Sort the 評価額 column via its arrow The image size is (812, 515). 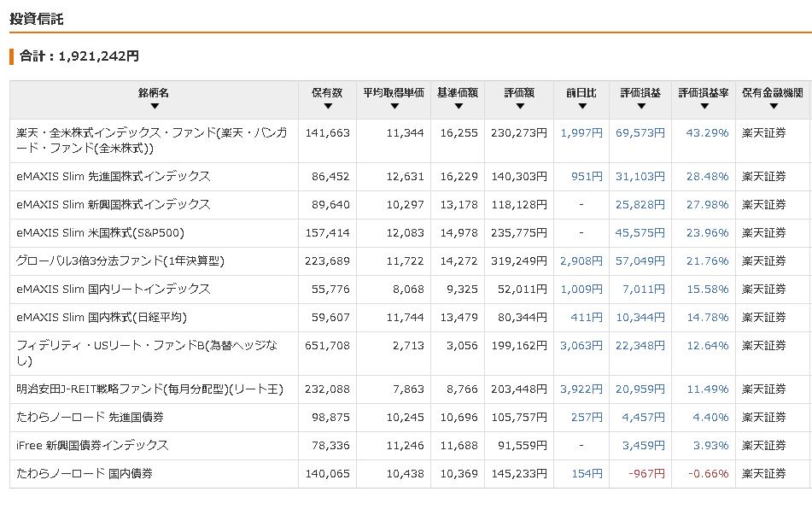(520, 106)
